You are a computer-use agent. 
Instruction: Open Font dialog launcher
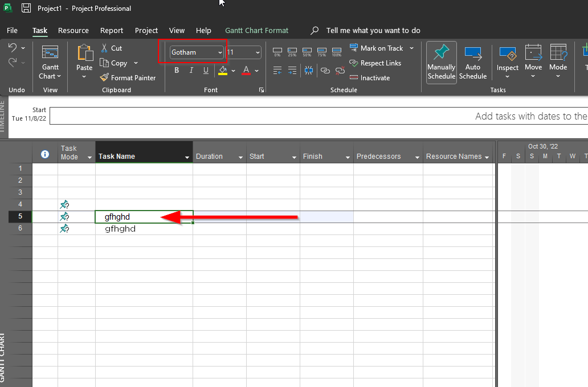click(262, 90)
